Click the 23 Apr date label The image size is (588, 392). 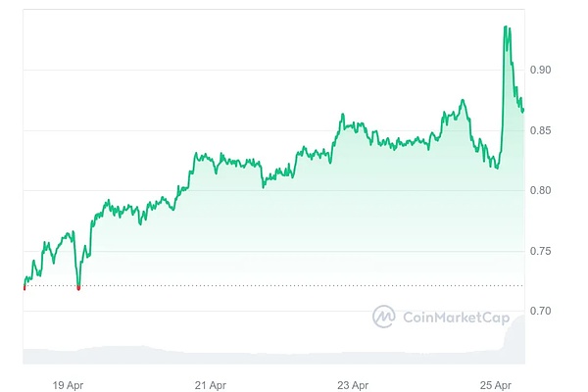(x=353, y=383)
